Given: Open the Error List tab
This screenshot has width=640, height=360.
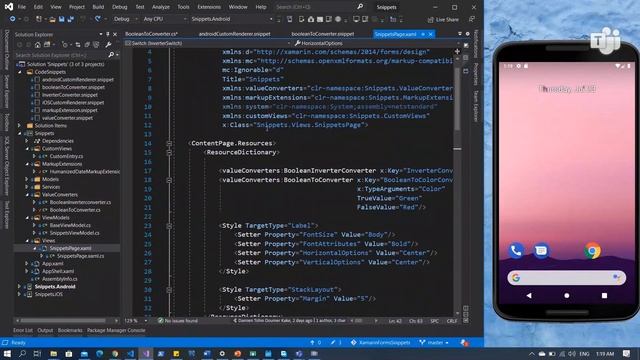Looking at the screenshot, I should pos(23,330).
